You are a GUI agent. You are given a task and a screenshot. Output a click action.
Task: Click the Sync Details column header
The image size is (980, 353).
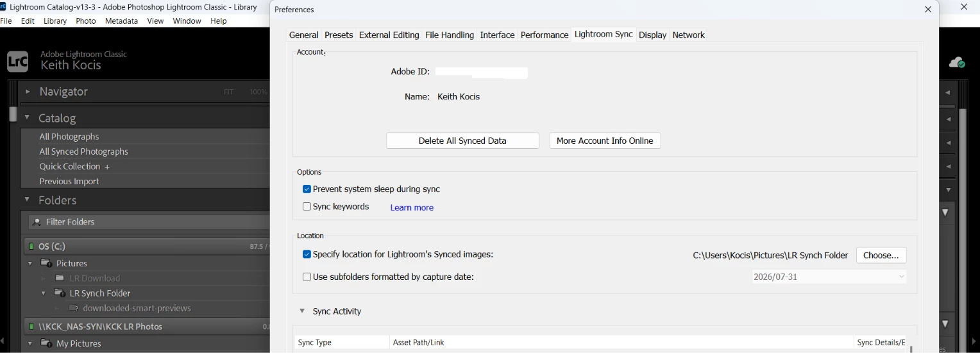(x=881, y=343)
